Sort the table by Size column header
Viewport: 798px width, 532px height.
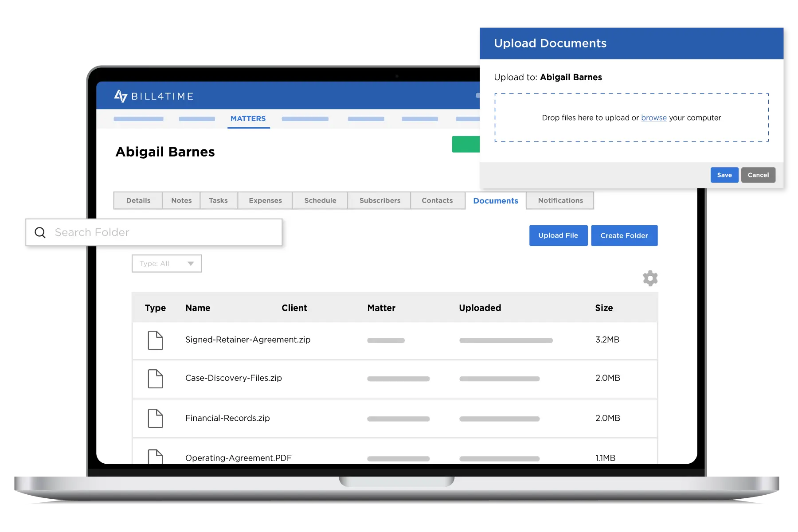coord(604,308)
